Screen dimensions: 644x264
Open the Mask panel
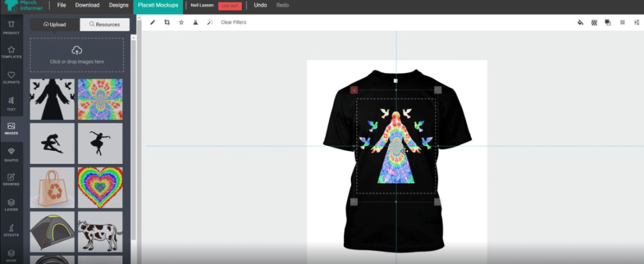click(11, 256)
